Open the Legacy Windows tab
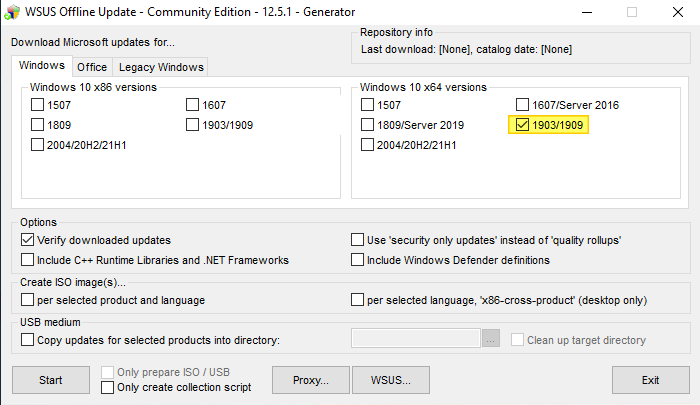Screen dimensions: 700x405 [x=160, y=67]
